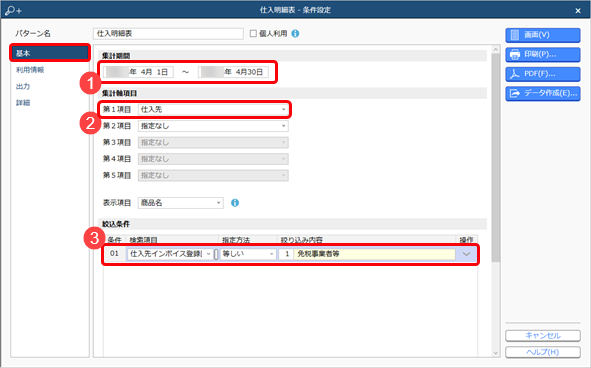
Task: Expand the 操作 chevron on condition row 01
Action: coord(466,254)
